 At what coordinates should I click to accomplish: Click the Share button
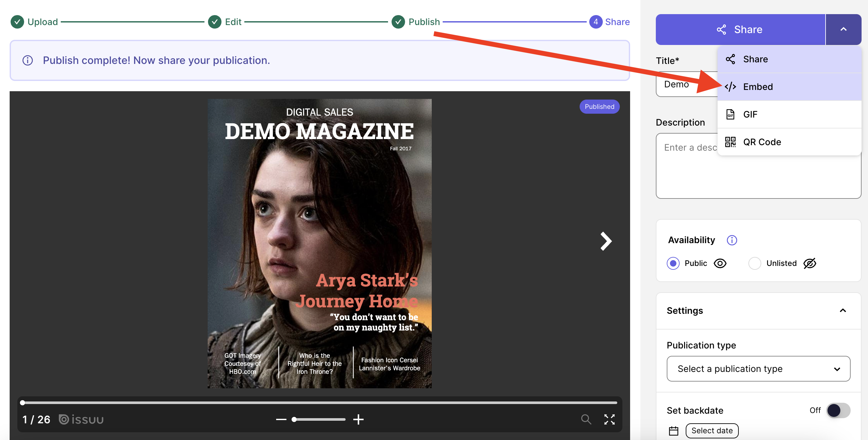[x=740, y=29]
